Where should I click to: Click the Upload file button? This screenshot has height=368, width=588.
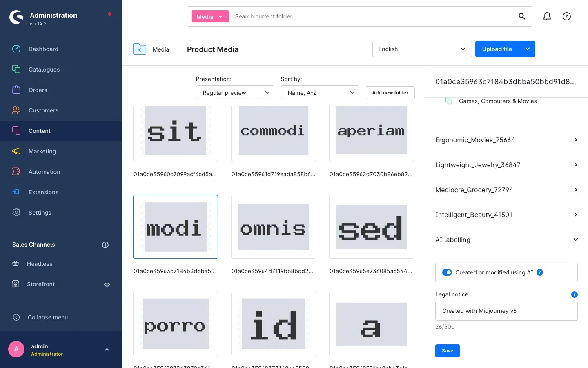coord(497,49)
